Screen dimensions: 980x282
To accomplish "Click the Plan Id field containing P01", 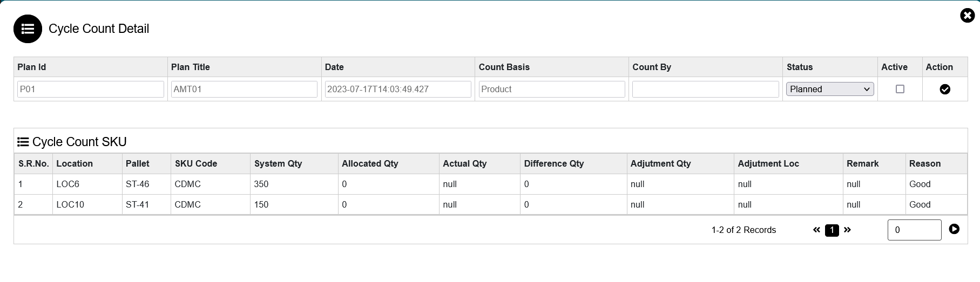I will [x=90, y=89].
